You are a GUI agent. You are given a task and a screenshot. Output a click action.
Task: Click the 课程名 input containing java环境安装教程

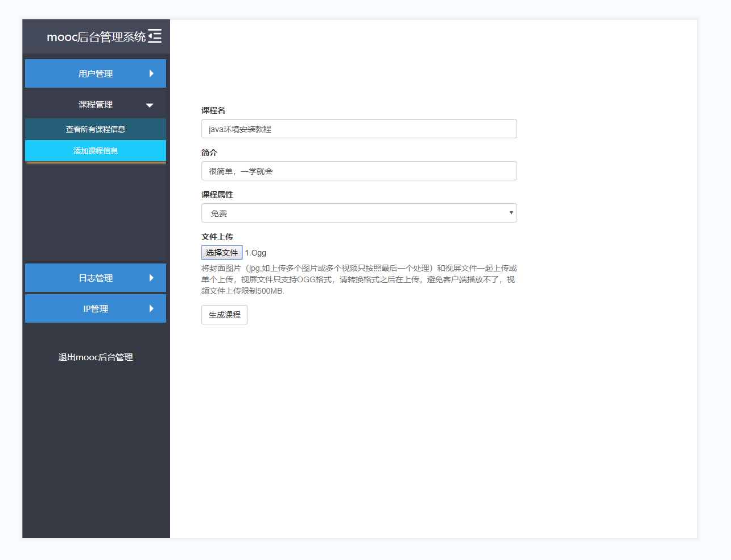[358, 129]
